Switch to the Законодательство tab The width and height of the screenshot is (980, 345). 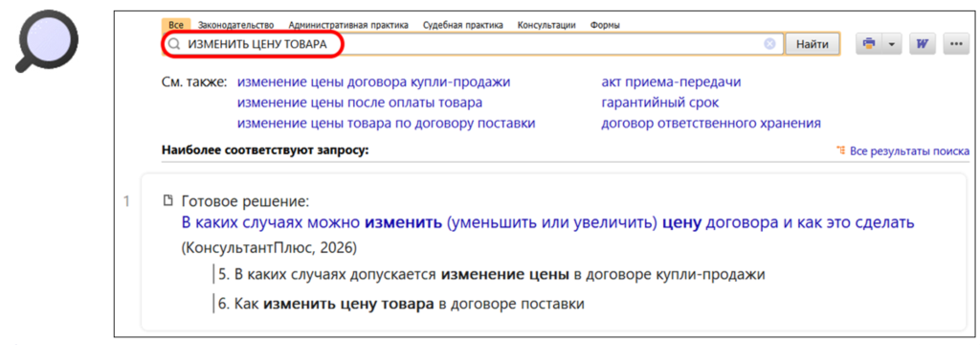(x=236, y=25)
